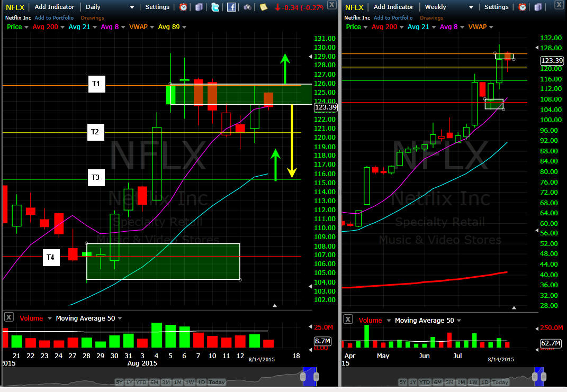
Task: Select the YTD range in Weekly chart
Action: click(x=425, y=382)
